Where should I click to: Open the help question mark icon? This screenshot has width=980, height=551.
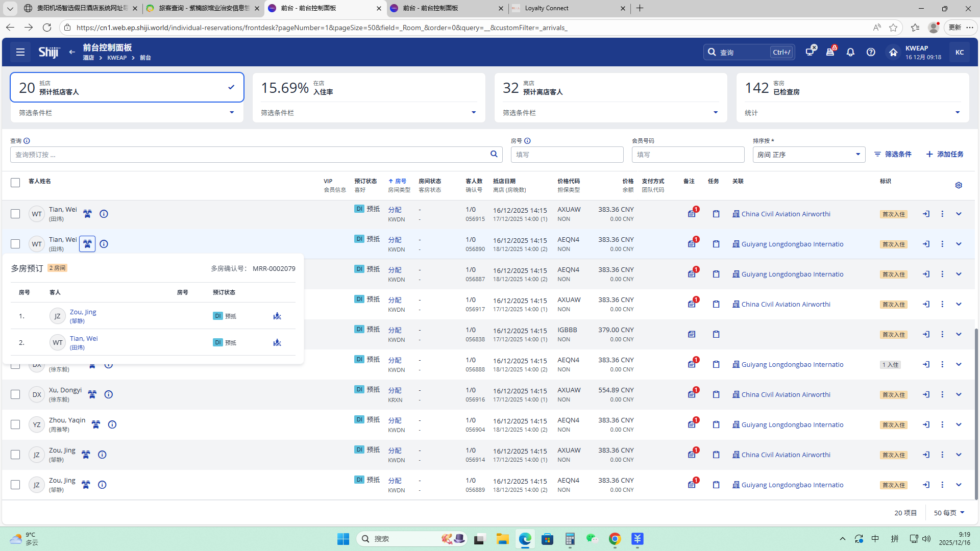871,52
